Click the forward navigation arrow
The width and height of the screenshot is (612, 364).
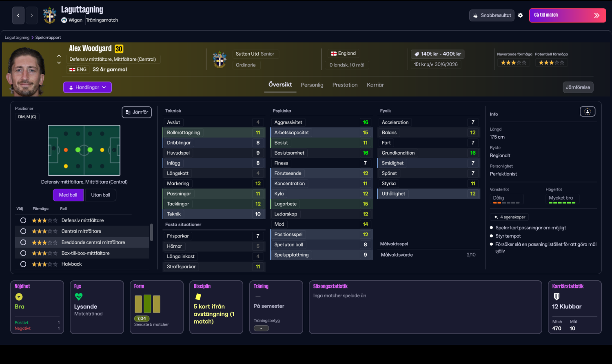(32, 16)
